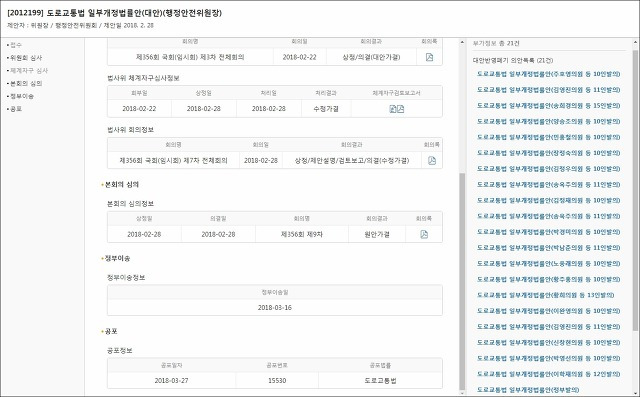Open 도로교통법 일부개정법률안(정부발의) link
Screen dimensions: 640x397
(x=528, y=390)
